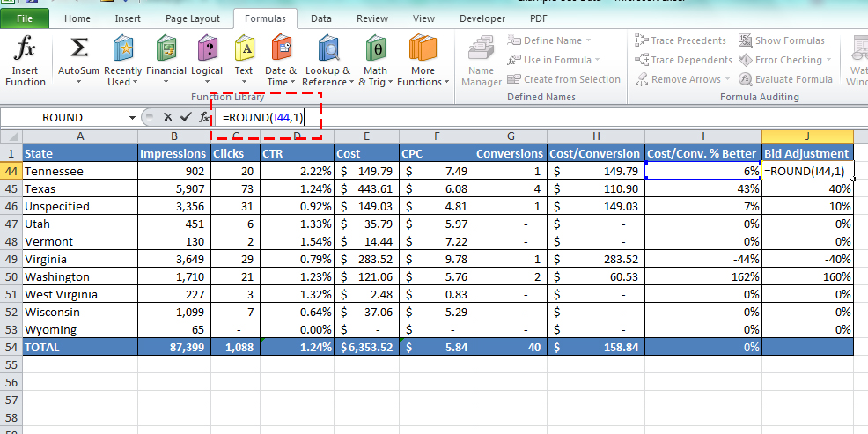Image resolution: width=868 pixels, height=434 pixels.
Task: Run Error Checking
Action: pos(781,60)
